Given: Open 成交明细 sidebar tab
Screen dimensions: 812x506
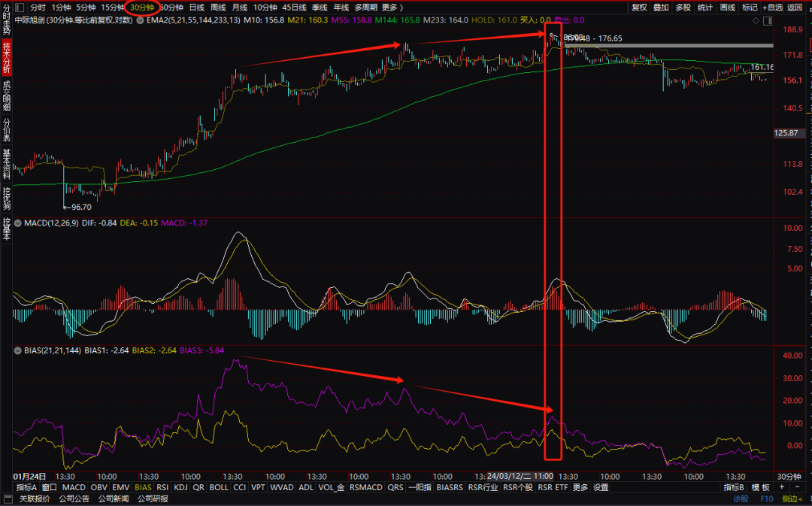Looking at the screenshot, I should pos(6,95).
